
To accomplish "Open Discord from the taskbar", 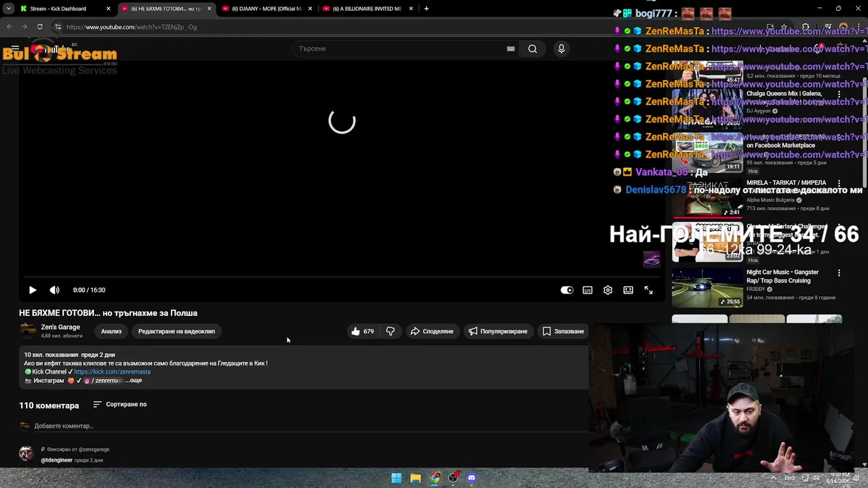I will (472, 478).
